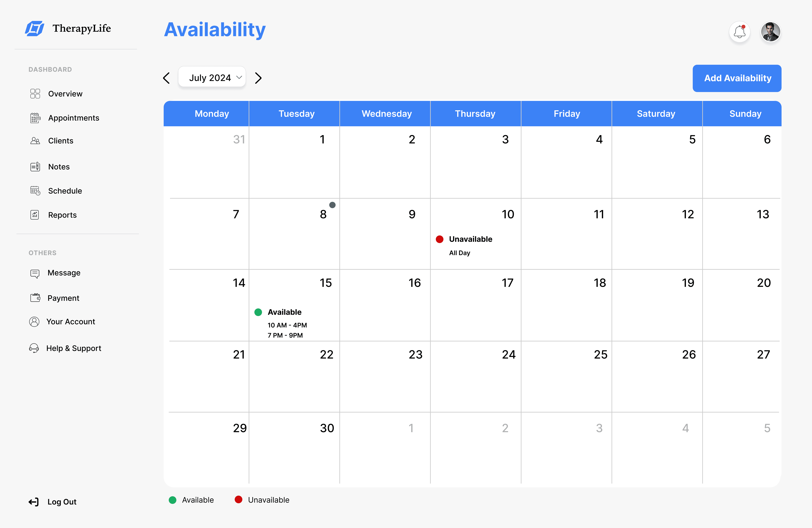
Task: Go to the next month arrow
Action: point(258,78)
